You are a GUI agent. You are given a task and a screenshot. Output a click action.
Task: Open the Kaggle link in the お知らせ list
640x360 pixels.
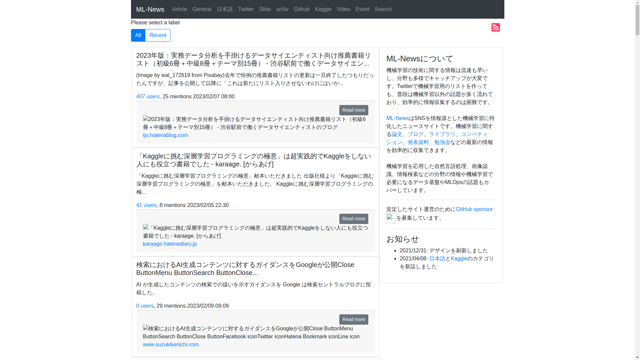[x=459, y=259]
